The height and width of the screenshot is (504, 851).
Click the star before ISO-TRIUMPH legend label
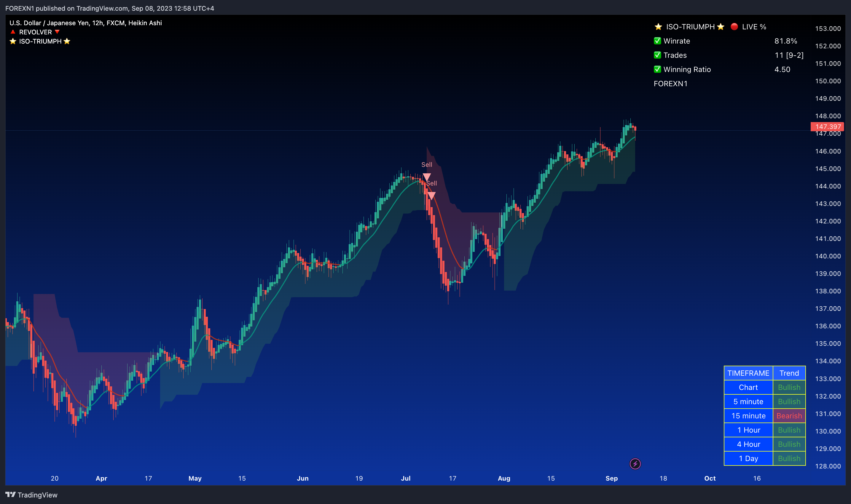pos(13,41)
